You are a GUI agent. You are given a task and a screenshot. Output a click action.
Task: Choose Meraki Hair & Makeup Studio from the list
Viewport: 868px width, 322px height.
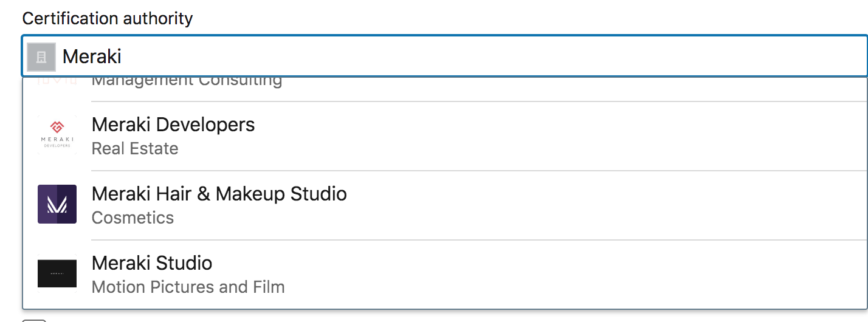tap(219, 194)
